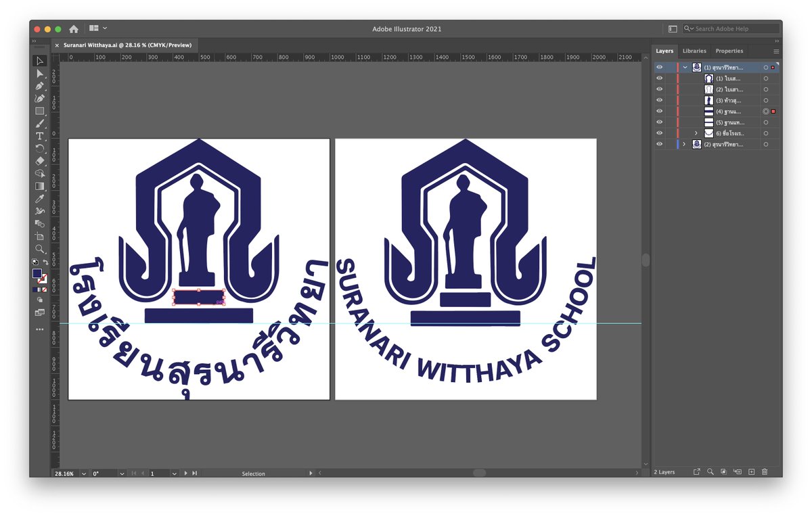Hide sublayer (1) ใบเส...
The image size is (812, 516).
[659, 78]
